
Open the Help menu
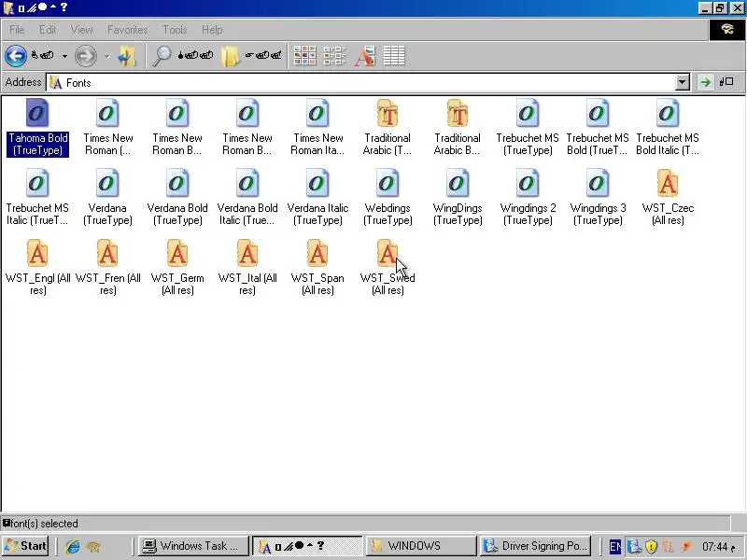click(x=212, y=30)
